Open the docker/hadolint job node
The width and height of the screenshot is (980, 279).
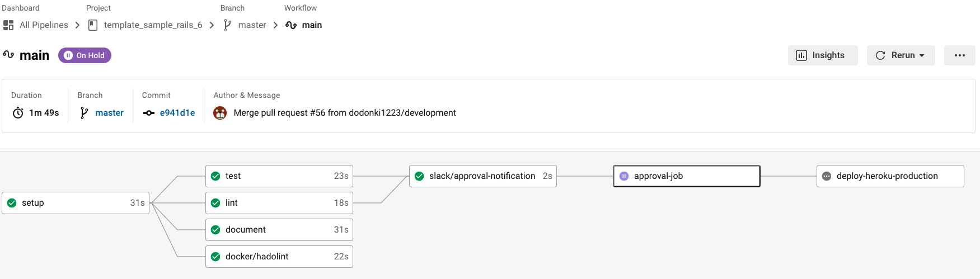pyautogui.click(x=279, y=257)
